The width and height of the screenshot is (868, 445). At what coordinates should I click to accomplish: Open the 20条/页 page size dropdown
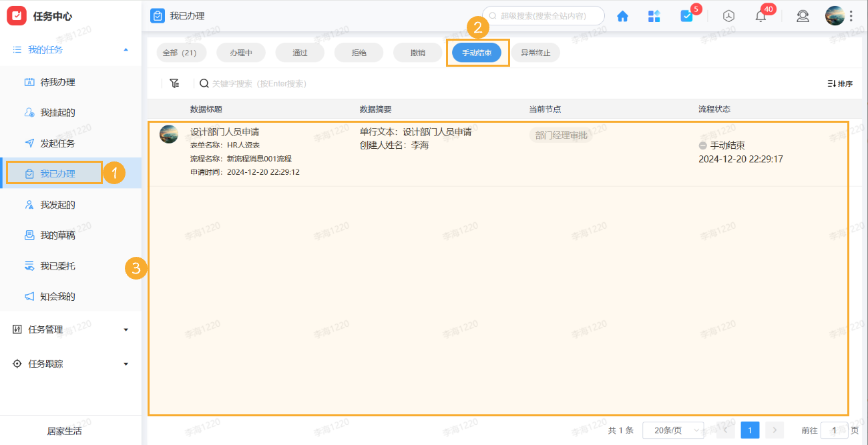671,430
